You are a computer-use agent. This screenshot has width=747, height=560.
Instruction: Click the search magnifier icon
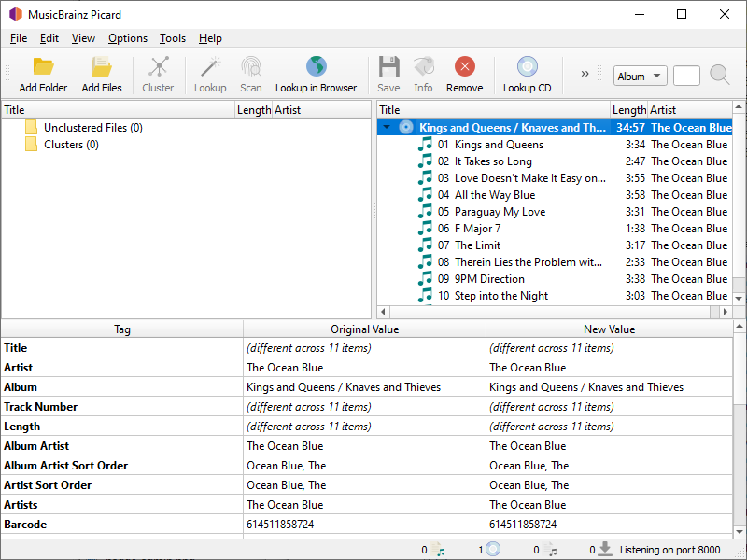(719, 76)
